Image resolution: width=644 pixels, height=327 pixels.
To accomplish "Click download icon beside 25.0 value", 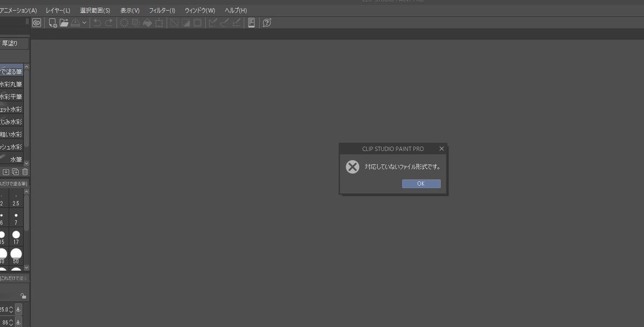I will tap(18, 309).
